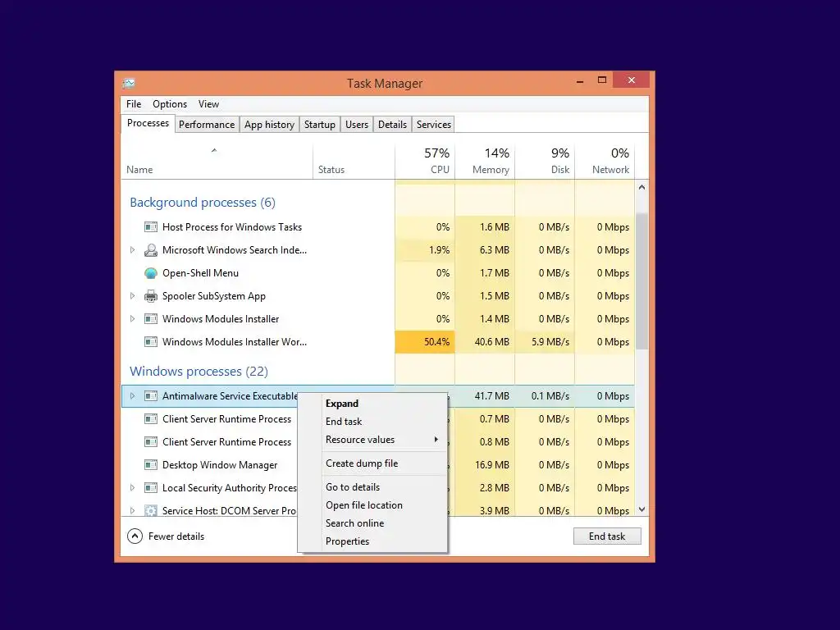
Task: Click the 5.9 MB/s disk cell
Action: pyautogui.click(x=545, y=342)
